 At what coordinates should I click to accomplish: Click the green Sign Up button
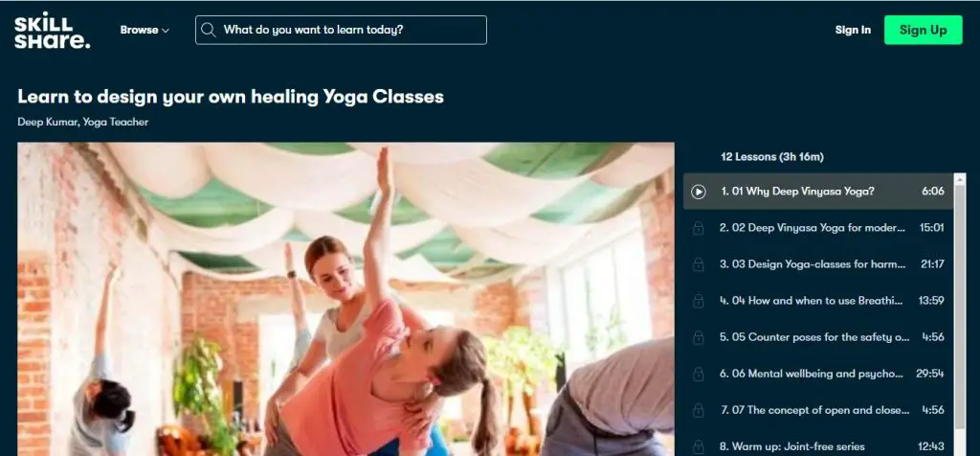click(x=924, y=30)
